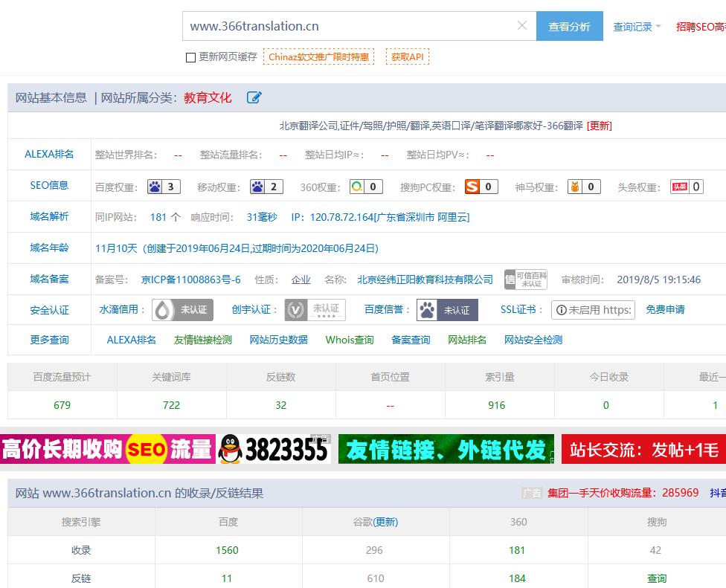Click Google indexed count 296
The height and width of the screenshot is (588, 726).
[374, 550]
